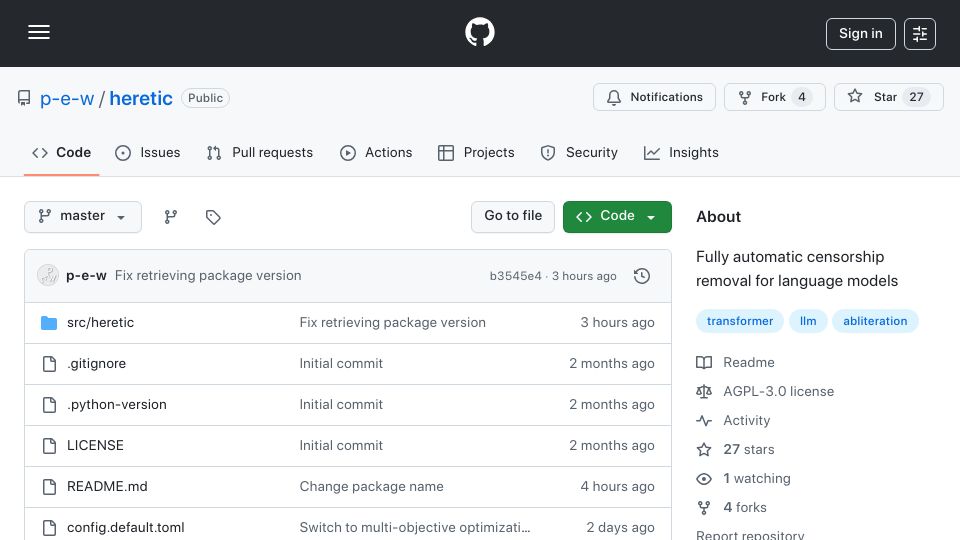Click the Notifications bell button
The height and width of the screenshot is (540, 960).
coord(654,97)
